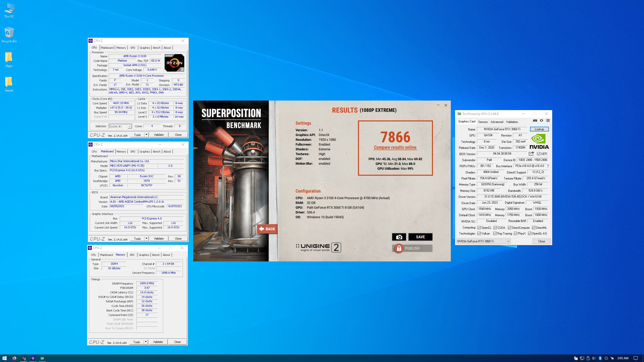
Task: Click GPU-Z Close button at bottom
Action: pos(542,241)
